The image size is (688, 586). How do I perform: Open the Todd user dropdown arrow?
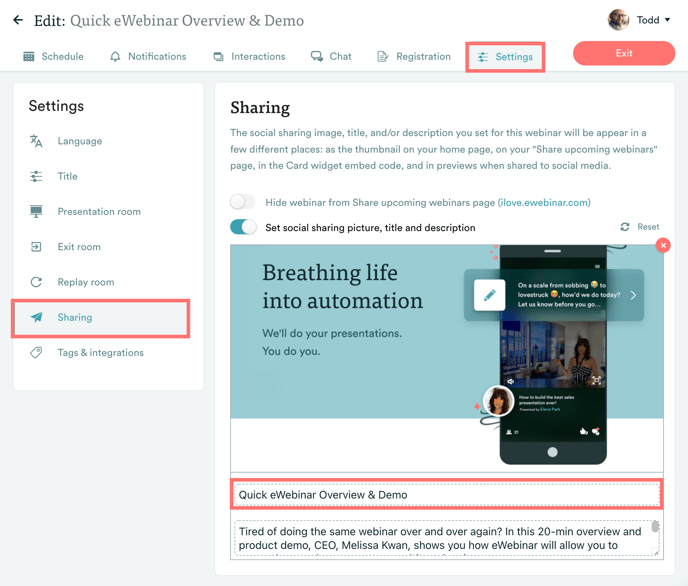pos(667,20)
